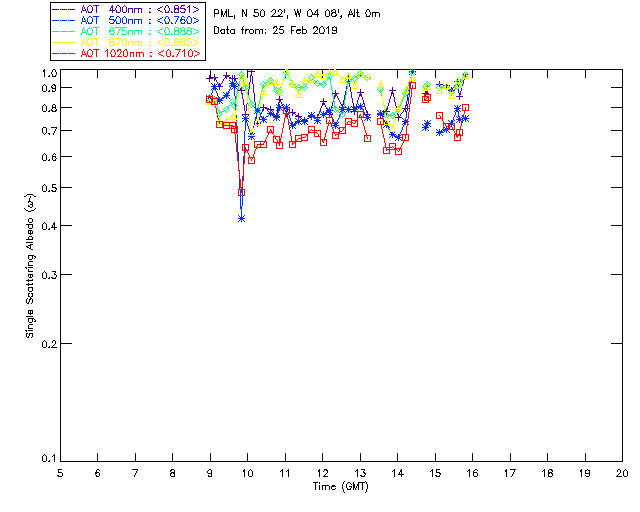Click the lowest blue asterisk data point
Viewport: 640px width, 512px height.
tap(242, 219)
